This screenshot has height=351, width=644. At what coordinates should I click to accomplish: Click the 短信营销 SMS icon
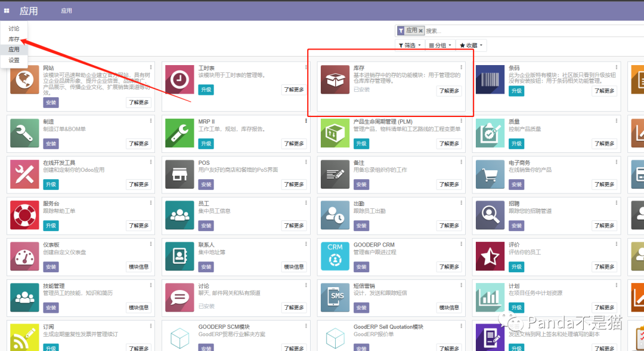tap(335, 297)
